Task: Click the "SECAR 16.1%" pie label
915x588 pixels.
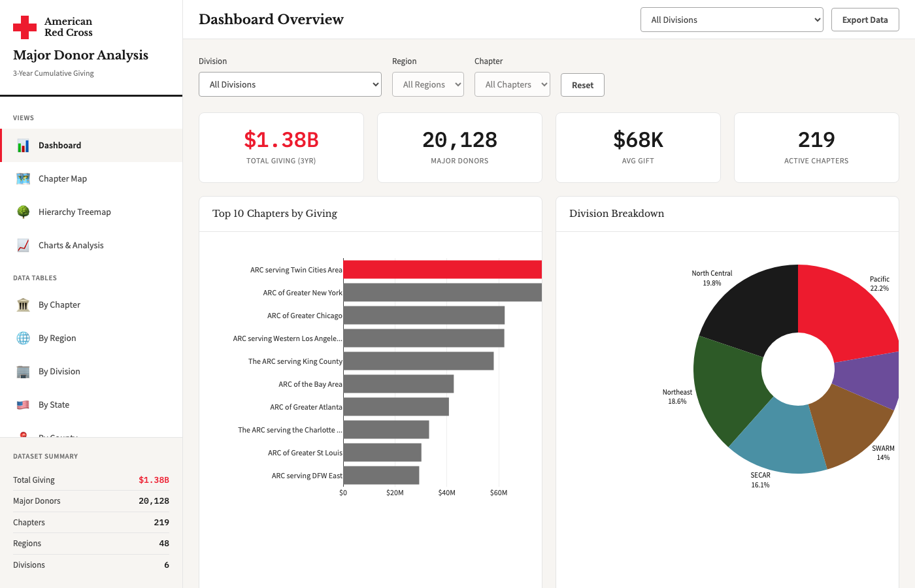Action: (x=760, y=480)
